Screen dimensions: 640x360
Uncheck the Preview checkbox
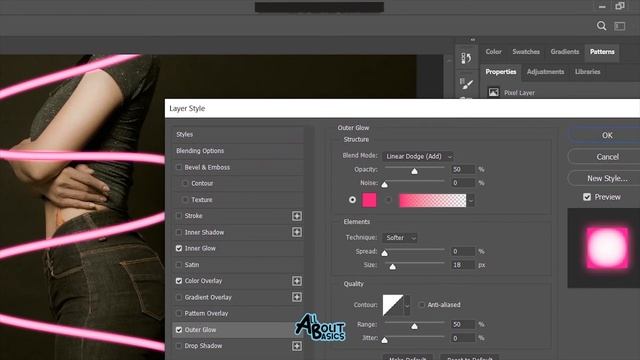tap(587, 197)
